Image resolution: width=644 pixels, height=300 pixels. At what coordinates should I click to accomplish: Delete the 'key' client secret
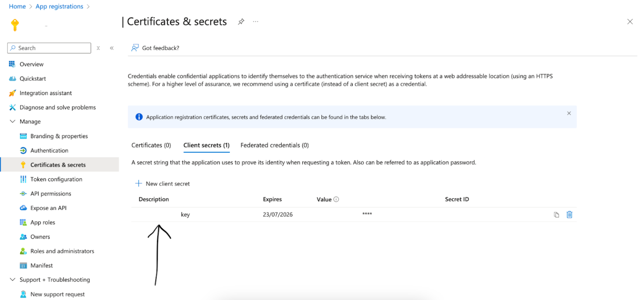pos(569,214)
